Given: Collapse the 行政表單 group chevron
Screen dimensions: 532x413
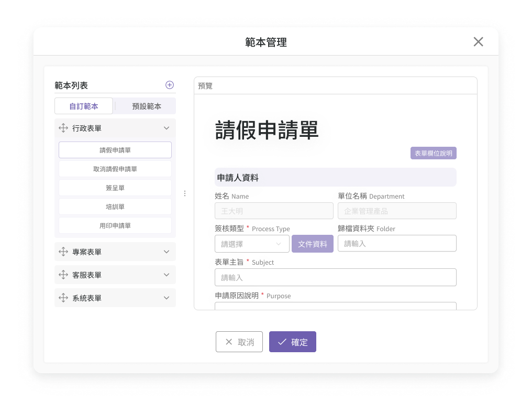Looking at the screenshot, I should (x=167, y=128).
